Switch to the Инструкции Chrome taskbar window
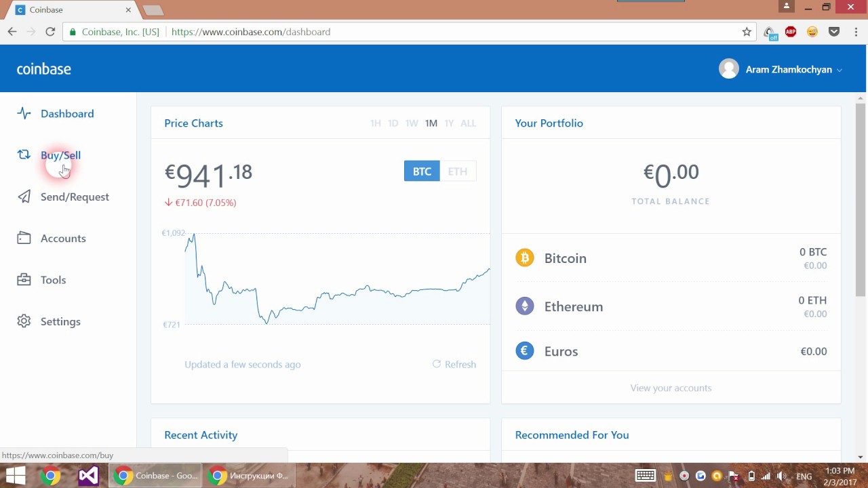The image size is (868, 488). pyautogui.click(x=249, y=476)
